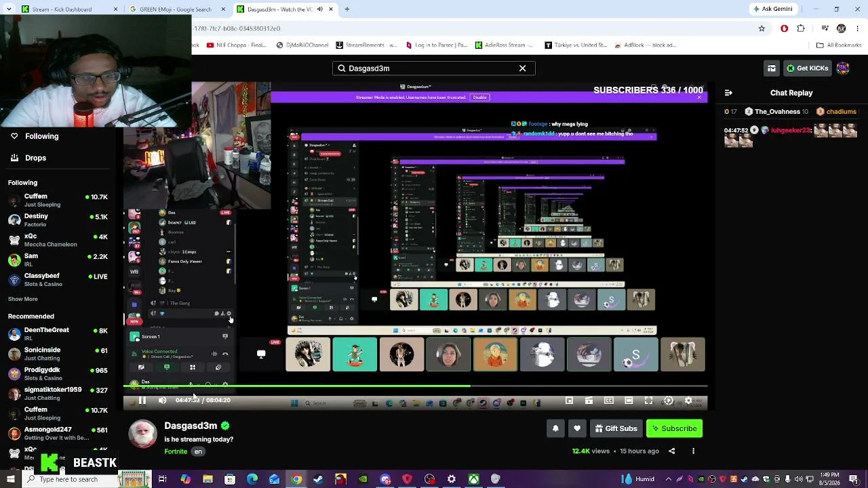Open Steam from the taskbar
The width and height of the screenshot is (868, 488).
click(x=318, y=479)
